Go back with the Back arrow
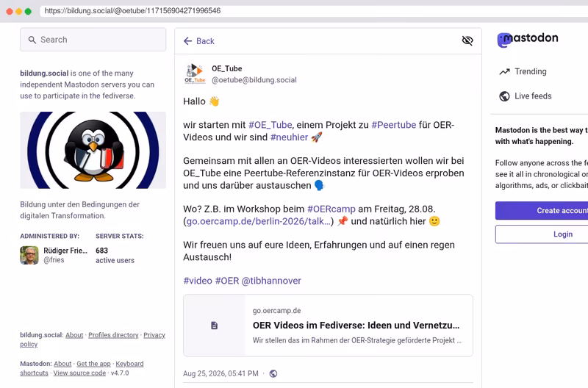 point(198,41)
